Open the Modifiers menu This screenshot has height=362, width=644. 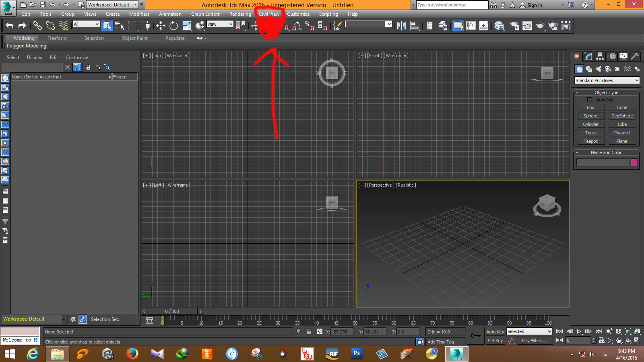pos(139,14)
